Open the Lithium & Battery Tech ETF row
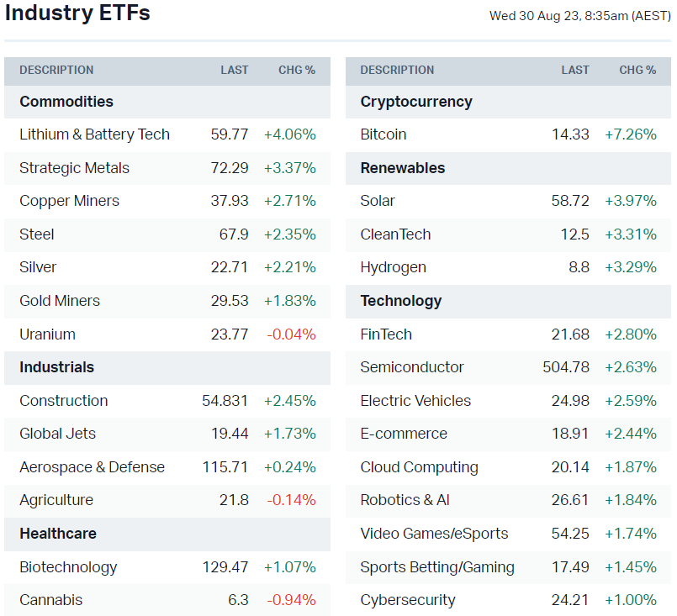677x616 pixels. click(x=94, y=134)
